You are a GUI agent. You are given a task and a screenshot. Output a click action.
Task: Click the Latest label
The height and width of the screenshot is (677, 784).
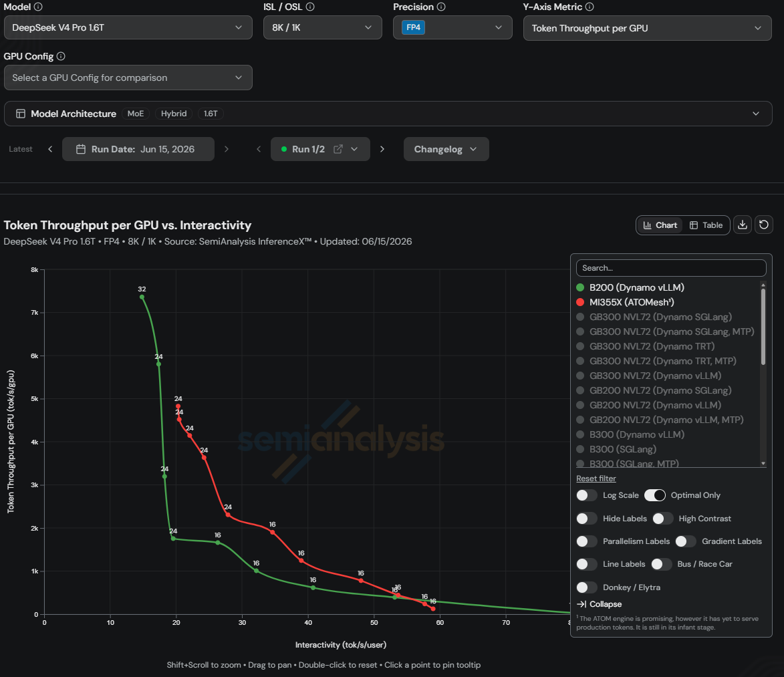coord(21,149)
